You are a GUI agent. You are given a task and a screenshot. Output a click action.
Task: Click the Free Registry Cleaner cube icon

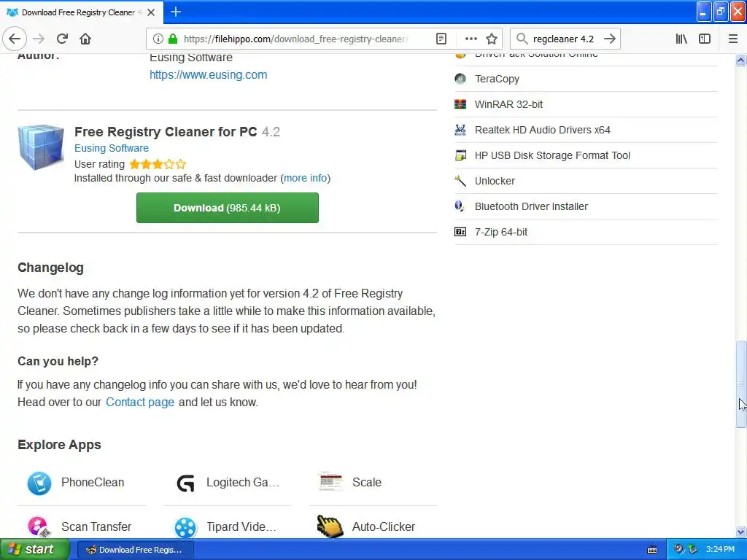pos(41,147)
